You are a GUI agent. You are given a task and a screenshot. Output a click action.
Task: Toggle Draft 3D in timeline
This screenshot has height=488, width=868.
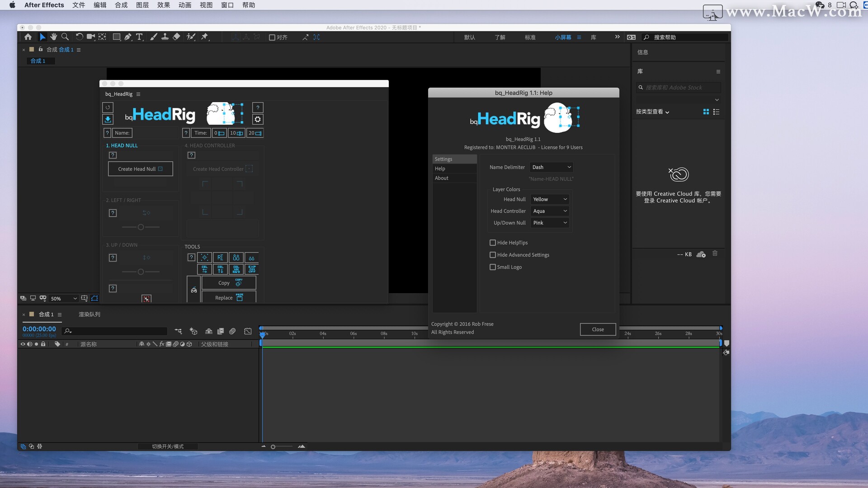(x=193, y=331)
